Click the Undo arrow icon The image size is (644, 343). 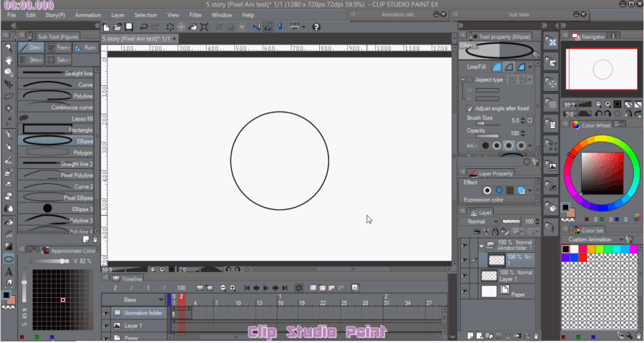coord(145,27)
